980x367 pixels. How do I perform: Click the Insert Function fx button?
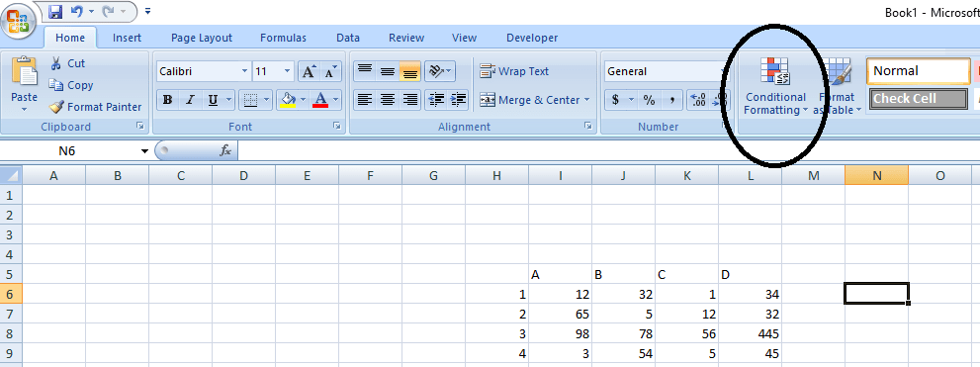[x=225, y=150]
